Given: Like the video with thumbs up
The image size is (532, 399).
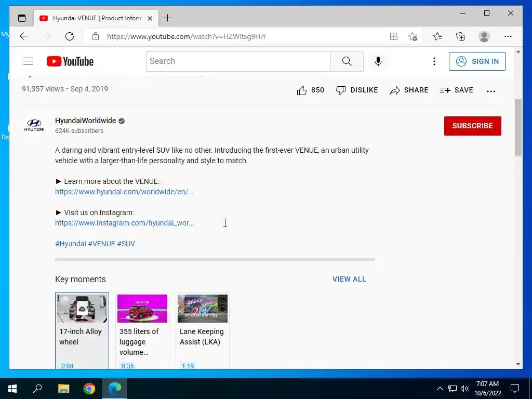Looking at the screenshot, I should click(310, 90).
